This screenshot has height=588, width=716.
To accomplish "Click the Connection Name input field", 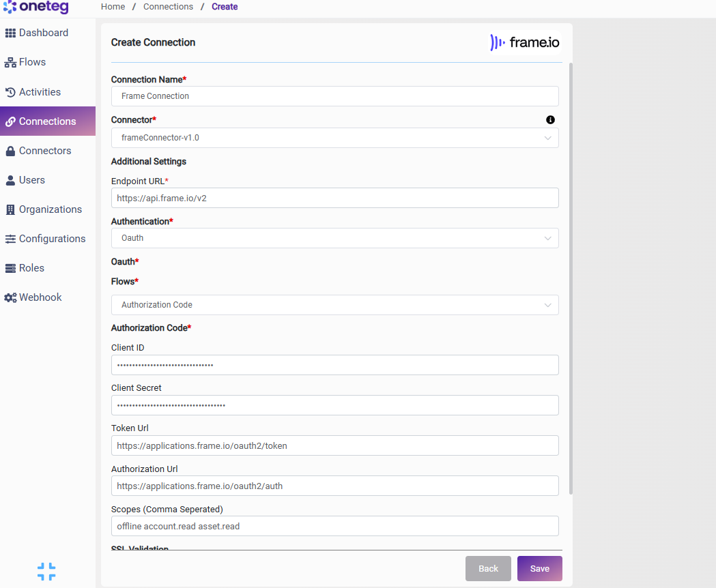I will (x=334, y=96).
